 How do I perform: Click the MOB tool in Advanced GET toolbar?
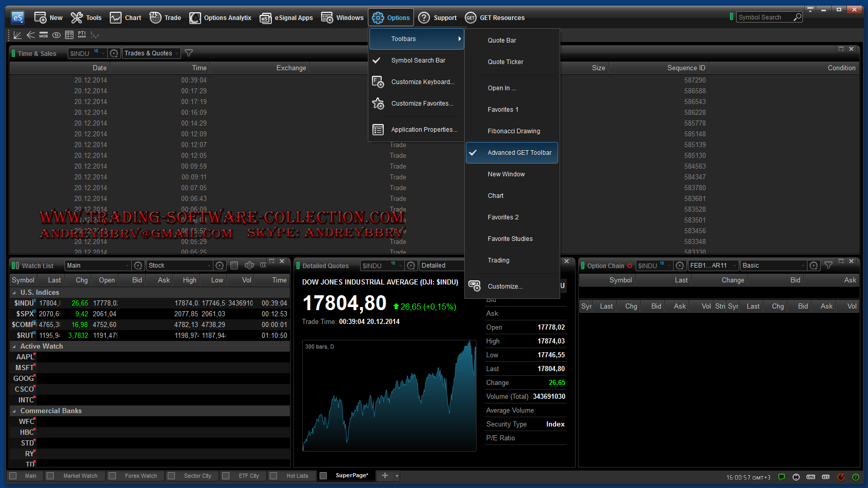click(44, 35)
